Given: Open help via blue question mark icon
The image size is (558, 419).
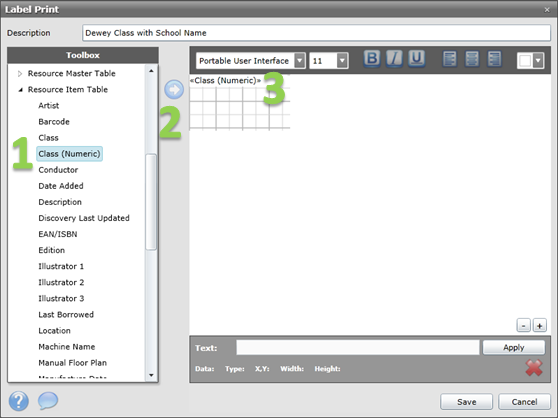Looking at the screenshot, I should (19, 401).
